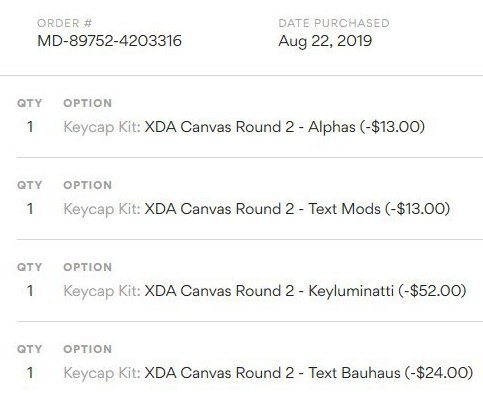
Task: Click the Text Bauhaus price (-$24.00)
Action: click(x=439, y=373)
